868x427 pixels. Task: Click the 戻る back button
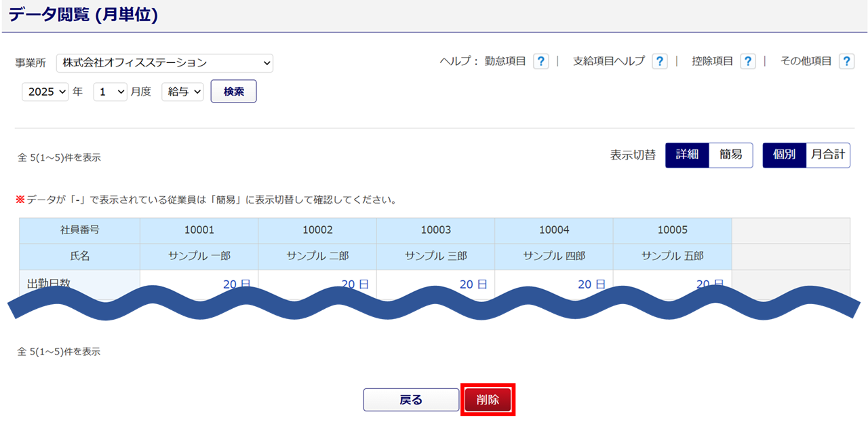(411, 400)
